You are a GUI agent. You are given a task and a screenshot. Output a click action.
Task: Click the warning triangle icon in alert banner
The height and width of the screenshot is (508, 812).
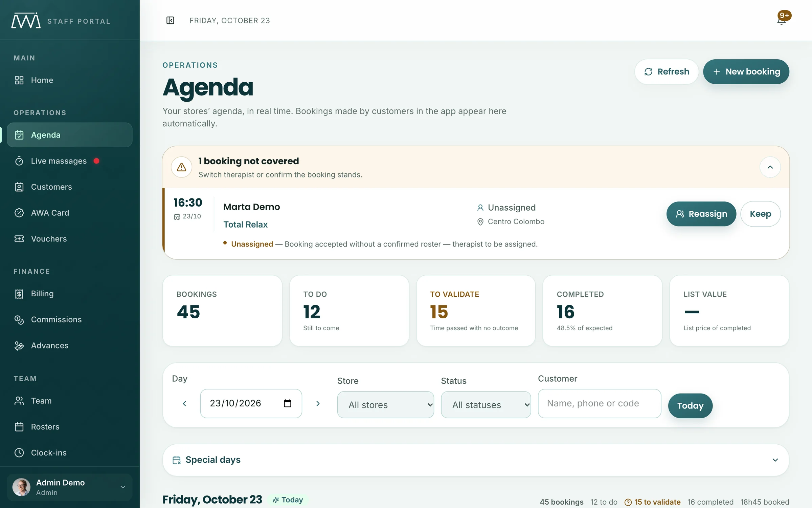pyautogui.click(x=182, y=167)
